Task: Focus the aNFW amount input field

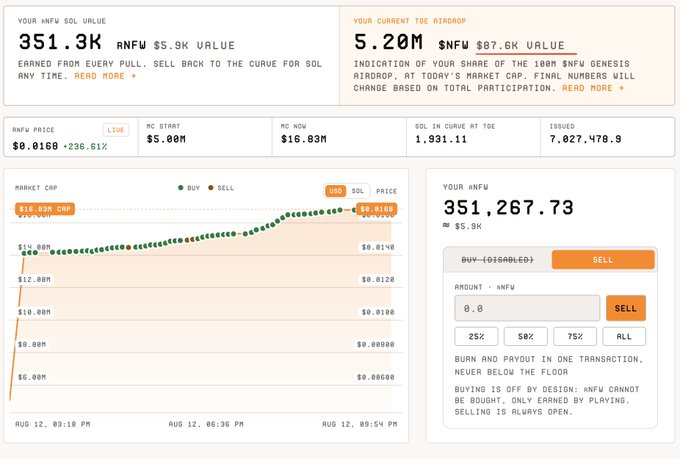Action: (x=527, y=308)
